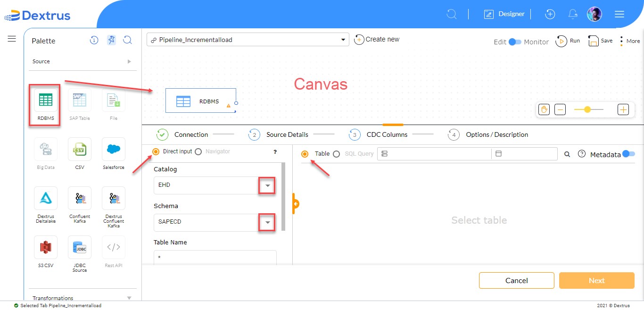Adjust the canvas zoom slider
The image size is (644, 310).
[x=588, y=109]
